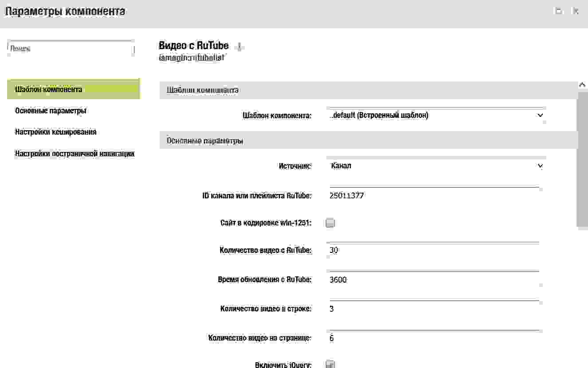Click the Количество видео на странице field
The height and width of the screenshot is (368, 588).
[x=433, y=338]
